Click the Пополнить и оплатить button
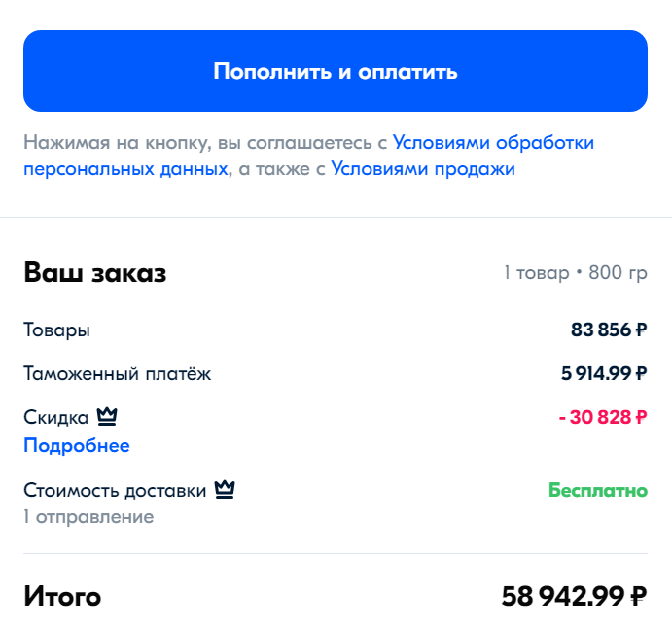The image size is (672, 626). 336,71
